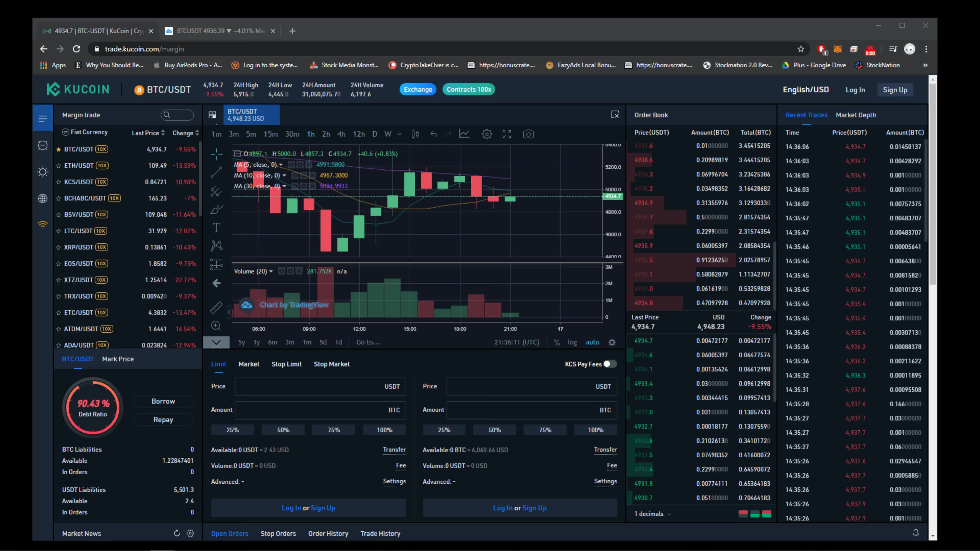980x551 pixels.
Task: Open the Order History tab
Action: pyautogui.click(x=328, y=533)
